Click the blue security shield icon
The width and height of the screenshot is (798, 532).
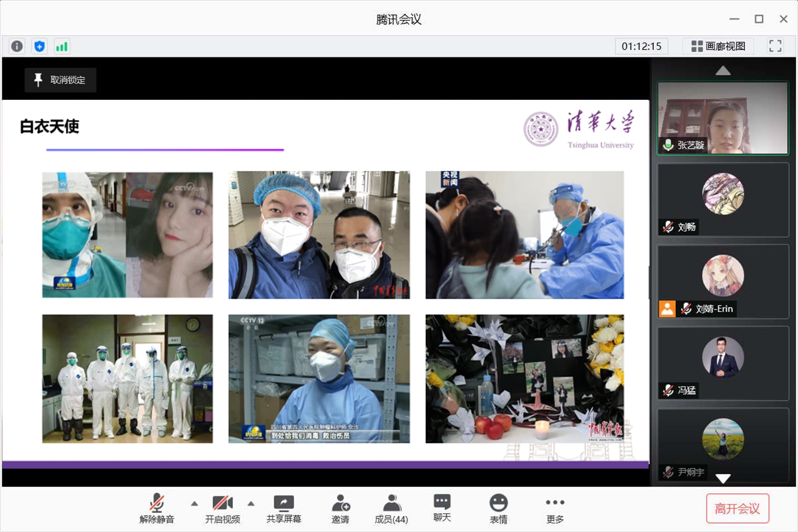click(40, 46)
